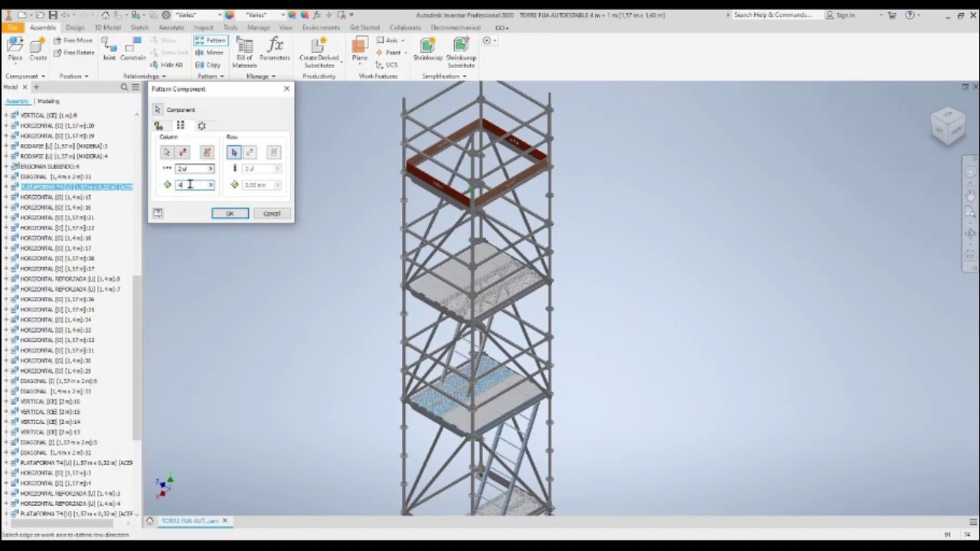This screenshot has width=980, height=551.
Task: Click Cancel in Pattern Component dialog
Action: (x=272, y=214)
